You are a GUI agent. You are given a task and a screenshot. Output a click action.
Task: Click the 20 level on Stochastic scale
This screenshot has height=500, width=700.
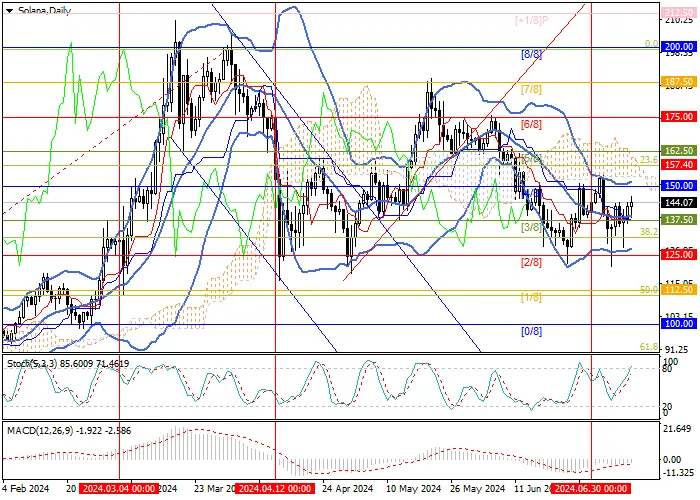coord(667,407)
